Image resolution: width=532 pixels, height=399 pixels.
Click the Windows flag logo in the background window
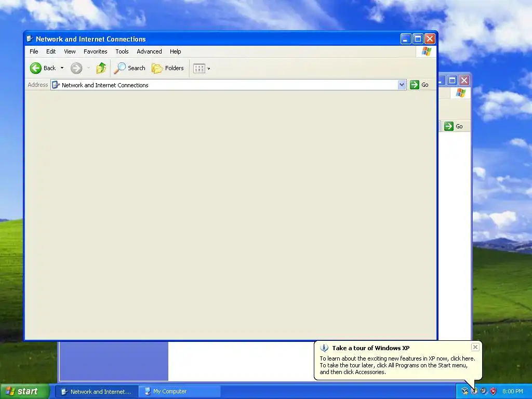point(460,92)
